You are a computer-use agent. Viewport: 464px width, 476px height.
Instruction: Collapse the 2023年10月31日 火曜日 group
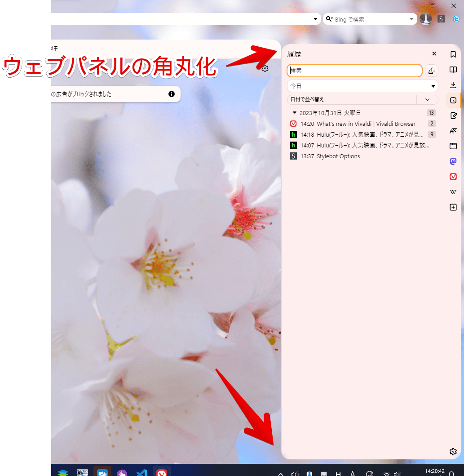coord(294,113)
